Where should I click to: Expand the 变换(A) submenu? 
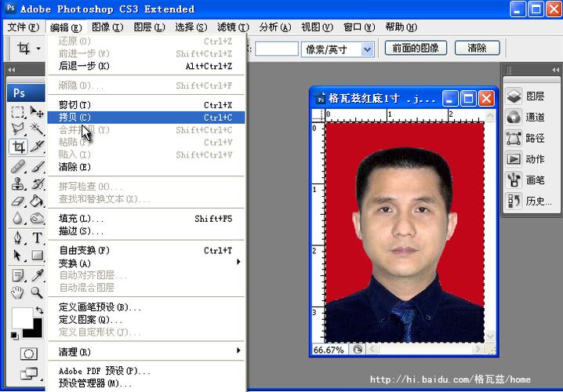click(x=146, y=263)
